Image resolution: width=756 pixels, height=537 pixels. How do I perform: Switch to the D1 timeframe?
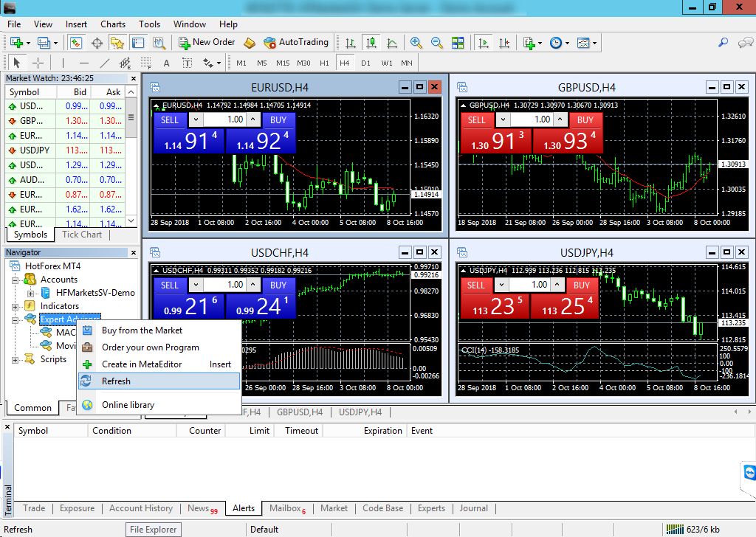click(x=365, y=63)
